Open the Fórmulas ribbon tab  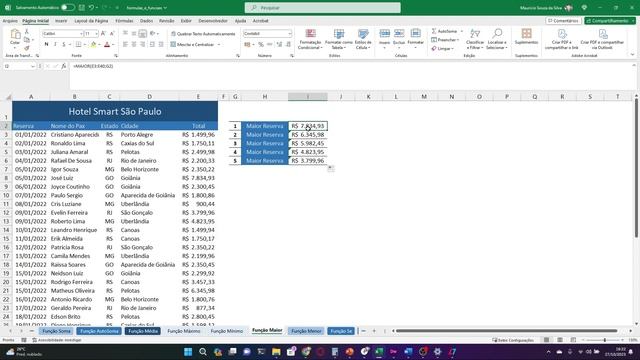pyautogui.click(x=124, y=21)
